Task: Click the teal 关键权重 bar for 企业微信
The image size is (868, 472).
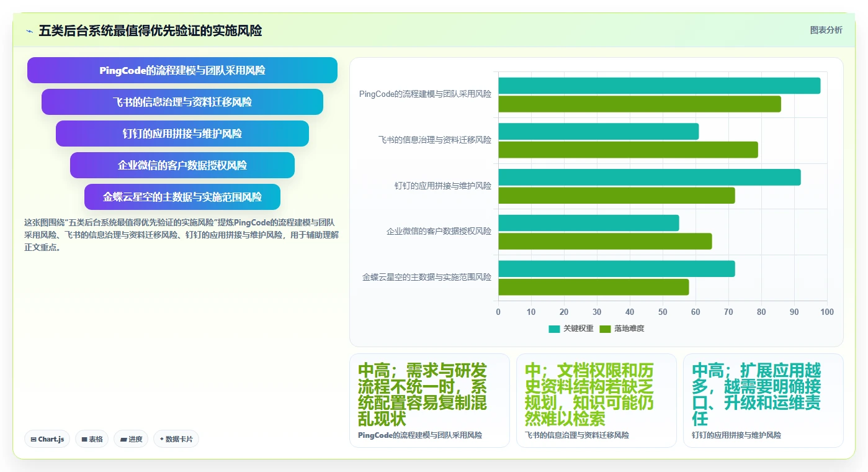Action: (x=589, y=222)
